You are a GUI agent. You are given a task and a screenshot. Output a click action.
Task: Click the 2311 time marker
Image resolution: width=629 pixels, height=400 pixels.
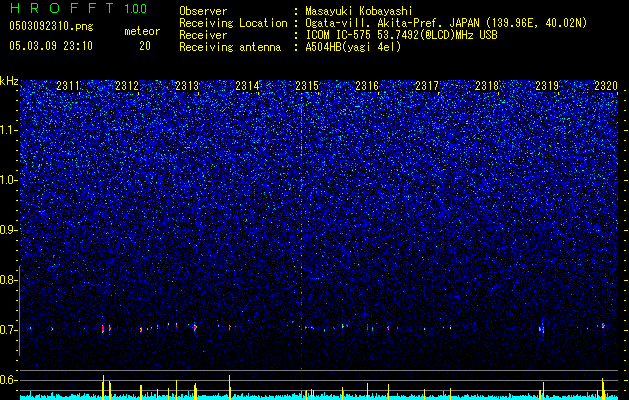[68, 86]
